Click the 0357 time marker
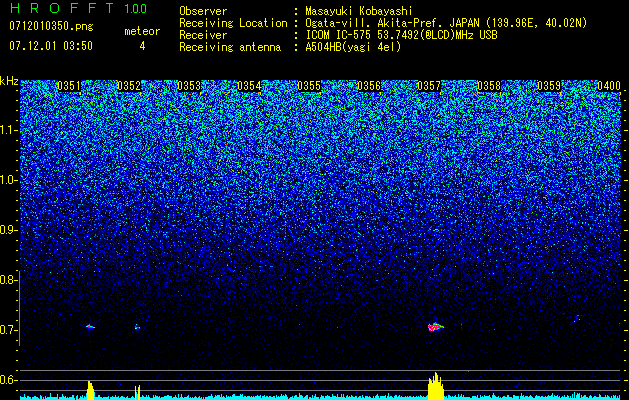Screen dimensions: 629x400 click(429, 86)
